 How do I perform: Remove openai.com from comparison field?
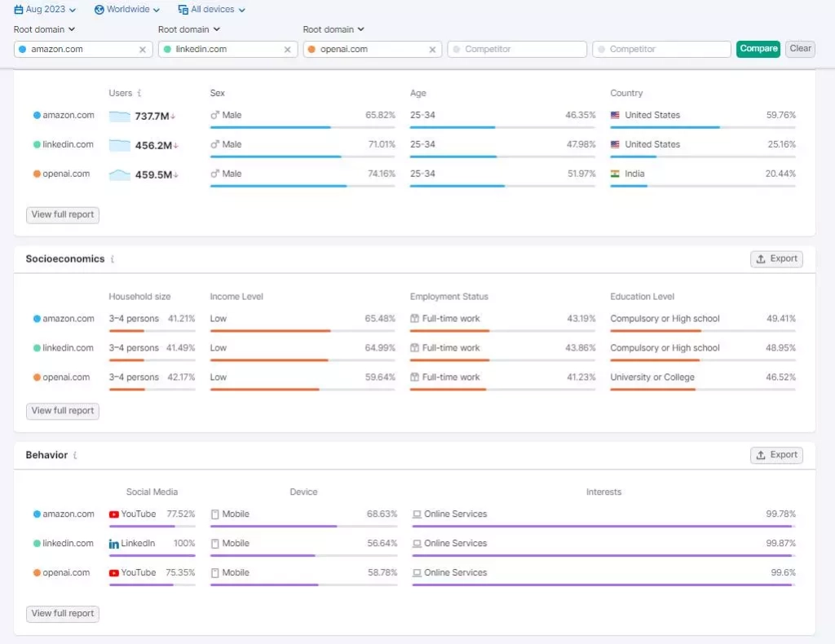tap(432, 50)
